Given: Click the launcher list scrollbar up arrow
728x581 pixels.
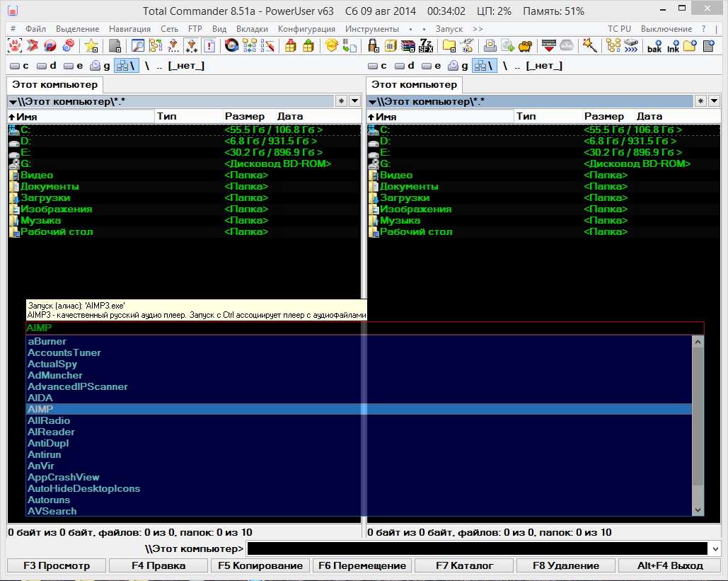Looking at the screenshot, I should tap(698, 342).
